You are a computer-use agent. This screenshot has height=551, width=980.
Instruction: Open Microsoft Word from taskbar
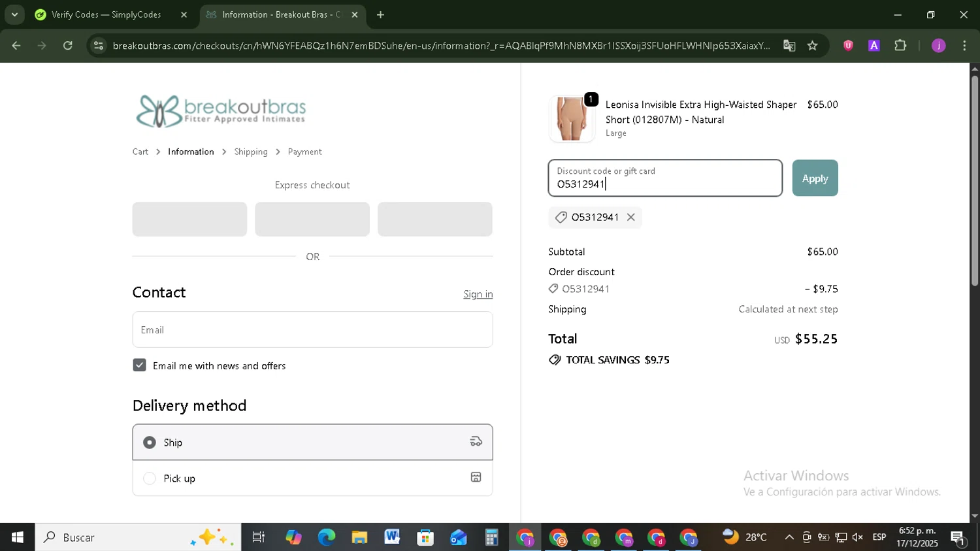tap(392, 537)
